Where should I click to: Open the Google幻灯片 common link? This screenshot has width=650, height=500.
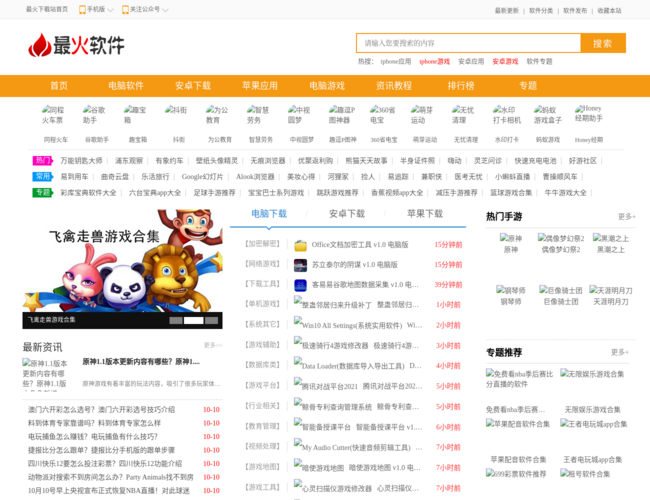(x=202, y=177)
